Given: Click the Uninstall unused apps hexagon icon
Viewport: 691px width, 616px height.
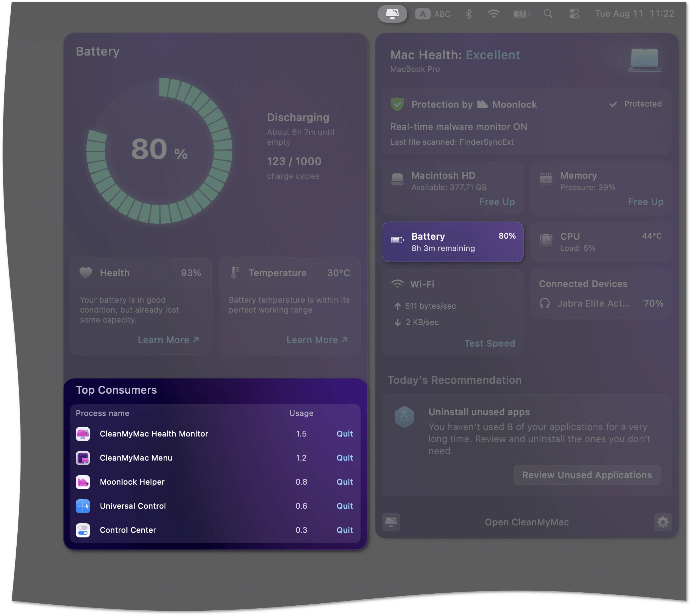Looking at the screenshot, I should [404, 416].
